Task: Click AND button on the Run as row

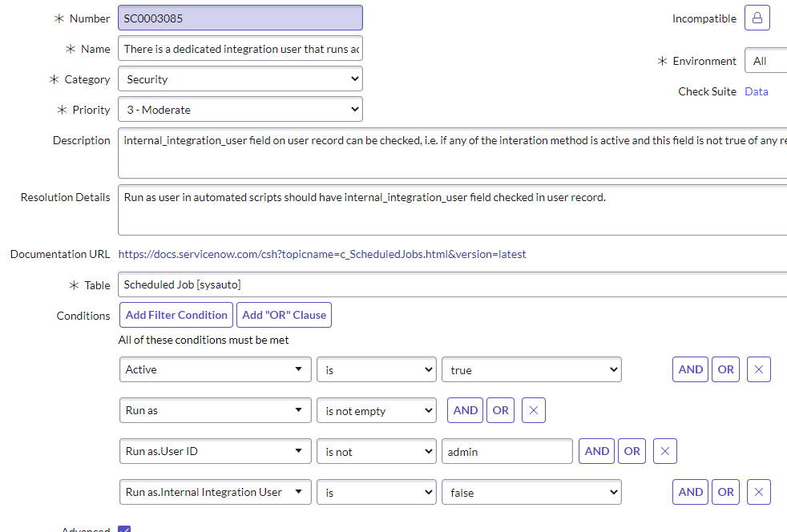Action: (466, 410)
